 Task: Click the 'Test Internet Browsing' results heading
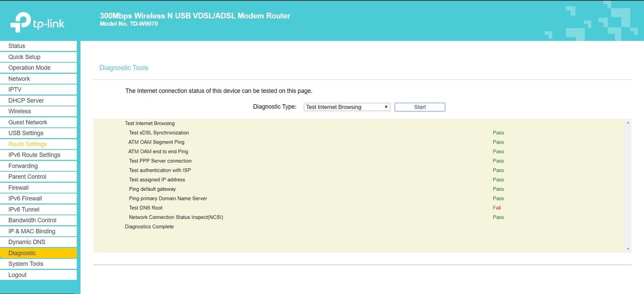point(150,123)
